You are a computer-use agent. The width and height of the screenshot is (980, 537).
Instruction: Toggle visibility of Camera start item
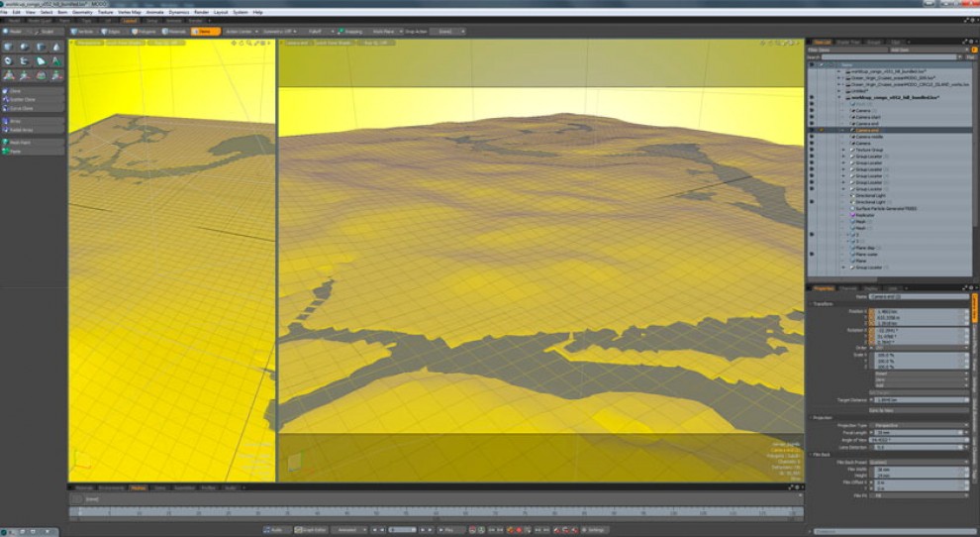812,117
